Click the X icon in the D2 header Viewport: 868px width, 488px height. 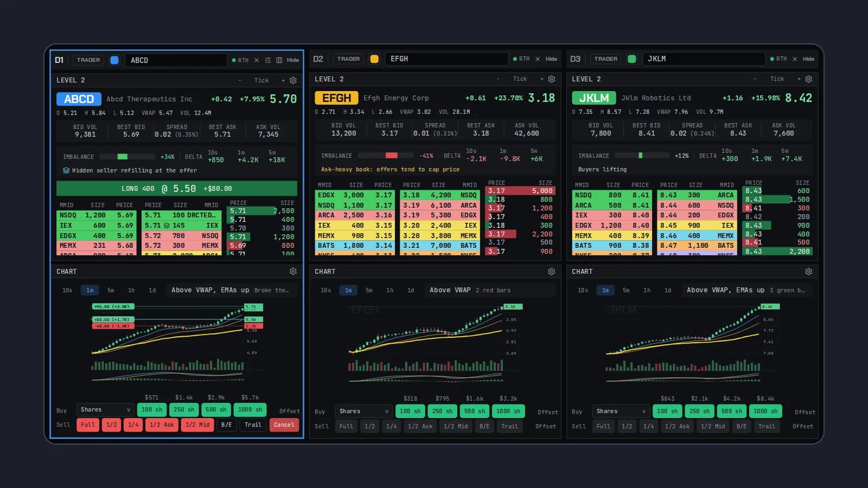[x=538, y=59]
